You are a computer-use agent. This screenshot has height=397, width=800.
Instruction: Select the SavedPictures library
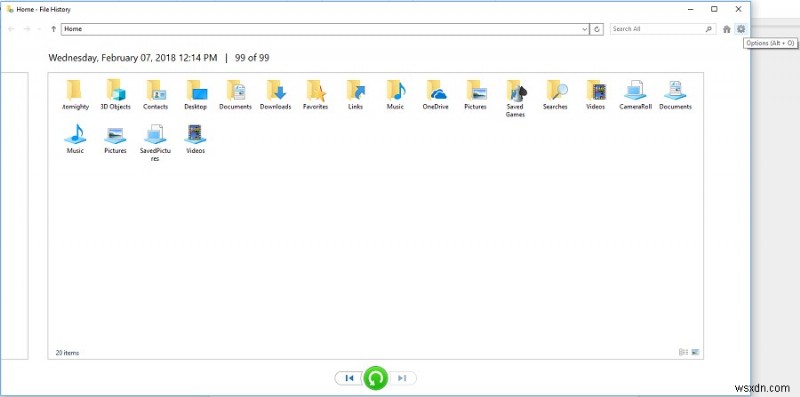[x=156, y=143]
